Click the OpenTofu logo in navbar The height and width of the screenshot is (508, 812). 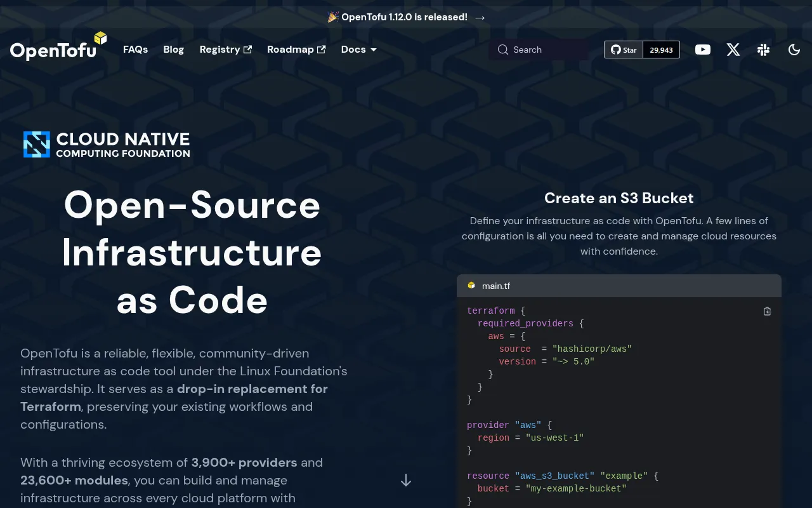click(x=58, y=46)
